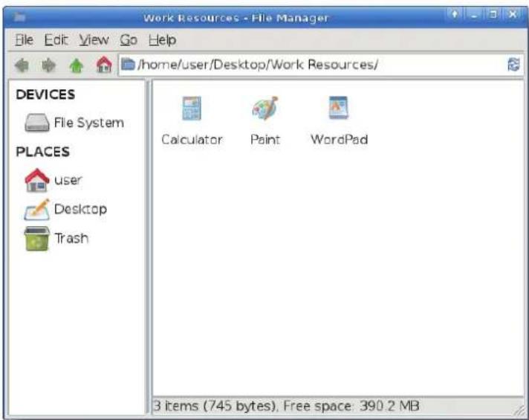
Task: Click the Desktop icon in sidebar
Action: 36,210
